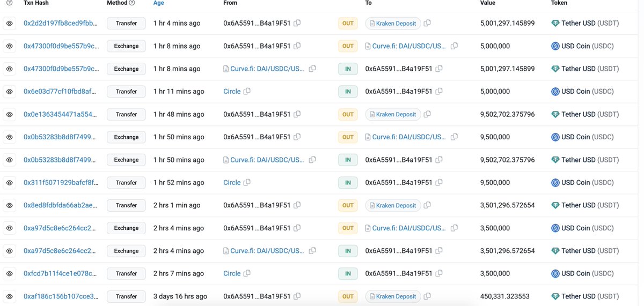Copy From address in 1 hr 4 mins row
Image resolution: width=644 pixels, height=306 pixels.
coord(297,23)
